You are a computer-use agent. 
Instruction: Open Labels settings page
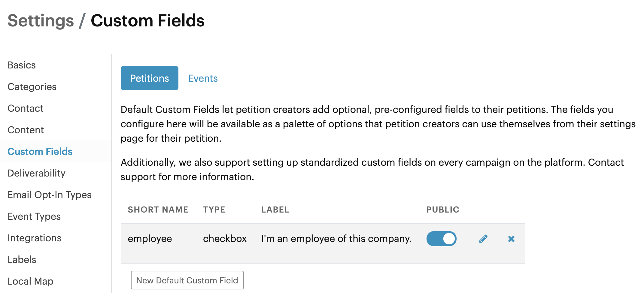[22, 260]
